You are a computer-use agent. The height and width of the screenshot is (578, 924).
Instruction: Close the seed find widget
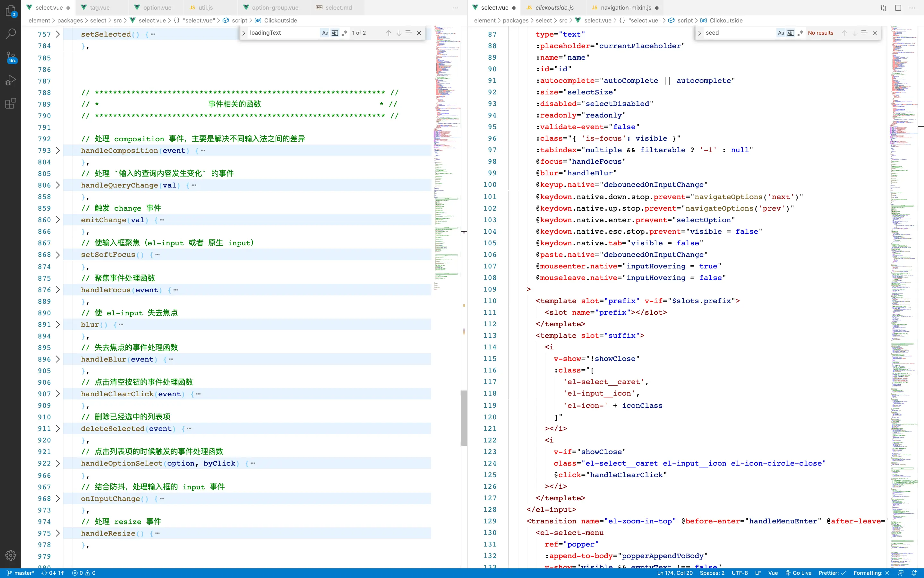[x=875, y=33]
